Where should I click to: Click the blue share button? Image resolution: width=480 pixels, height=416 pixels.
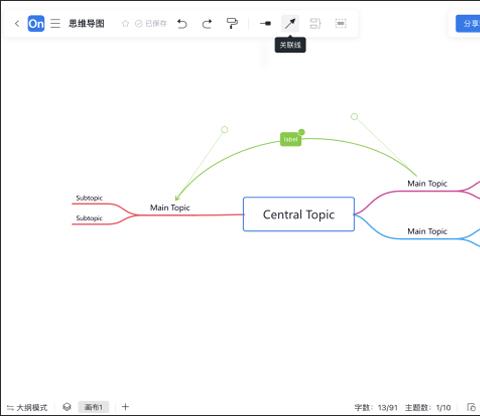468,24
